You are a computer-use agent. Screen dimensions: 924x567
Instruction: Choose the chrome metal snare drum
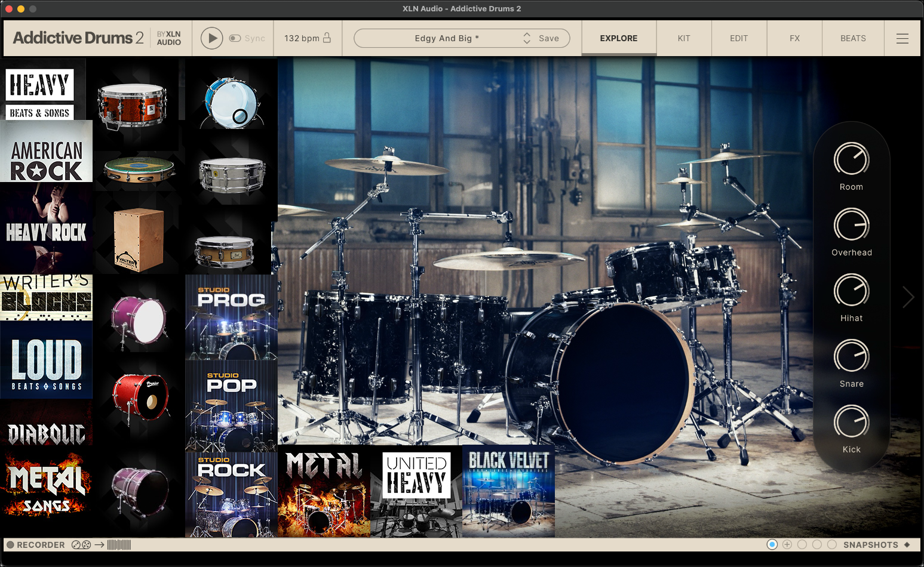pos(232,175)
